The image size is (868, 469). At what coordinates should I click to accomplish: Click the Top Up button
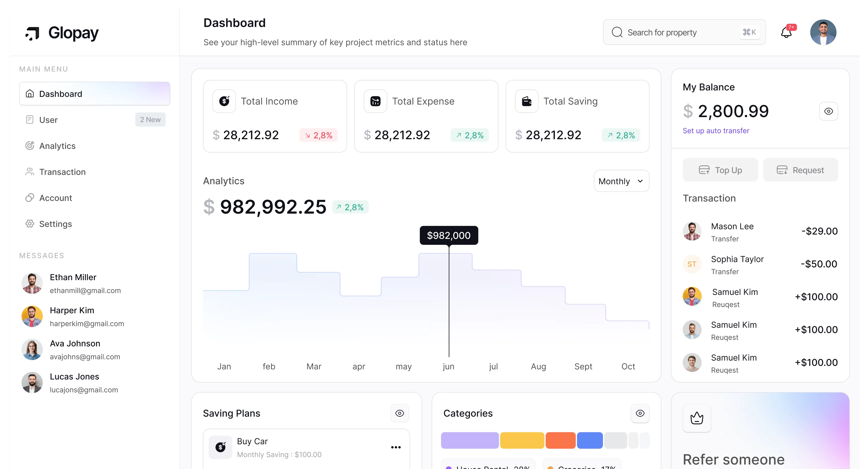(x=720, y=170)
